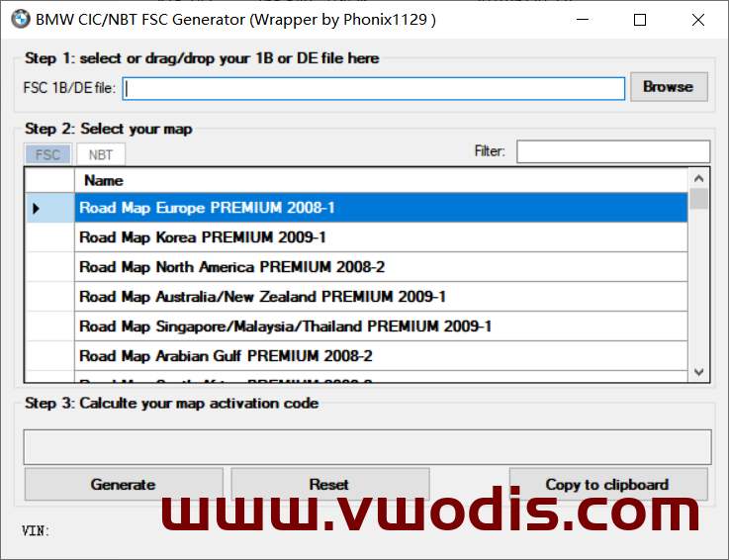This screenshot has height=560, width=729.
Task: Click the Reset button
Action: click(329, 485)
